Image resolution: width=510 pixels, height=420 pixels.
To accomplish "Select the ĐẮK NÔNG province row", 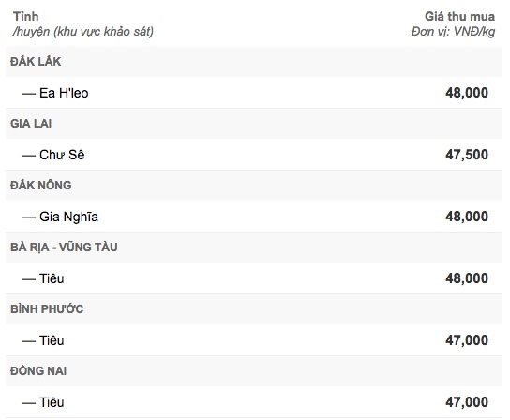I will [254, 186].
